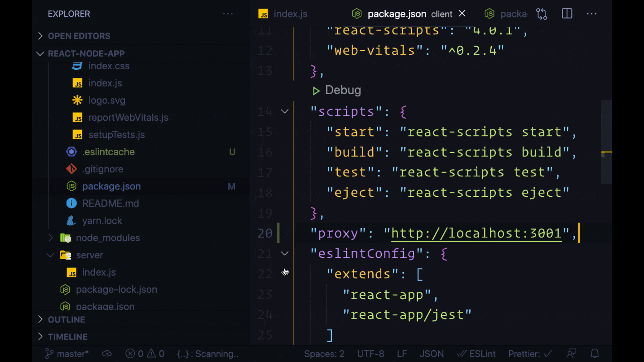The image size is (644, 362).
Task: Click the JSON file icon for package.json
Action: click(71, 186)
